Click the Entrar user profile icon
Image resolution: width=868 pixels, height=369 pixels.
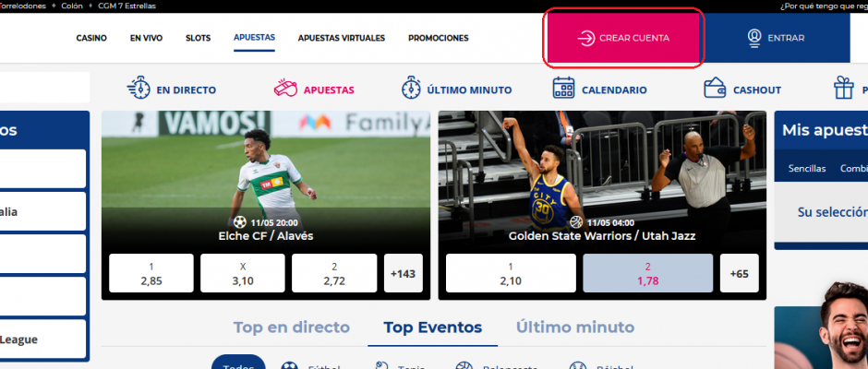tap(754, 38)
